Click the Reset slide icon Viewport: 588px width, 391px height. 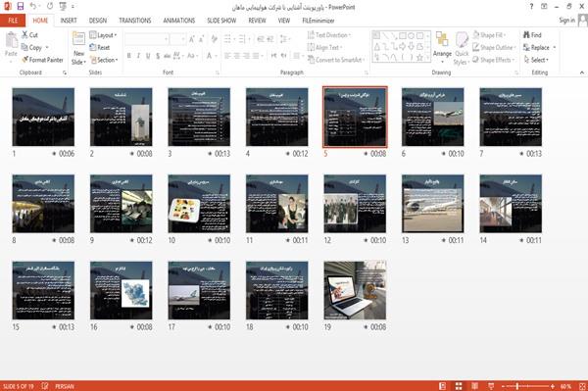click(x=93, y=47)
